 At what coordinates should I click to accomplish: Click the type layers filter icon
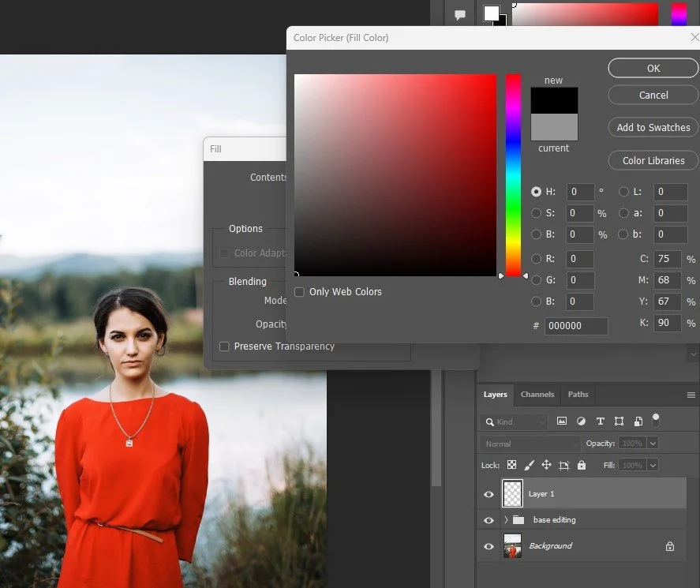click(x=600, y=421)
